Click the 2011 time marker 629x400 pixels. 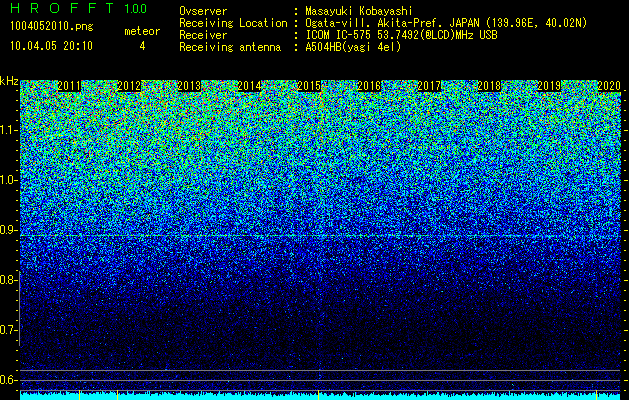(x=69, y=86)
